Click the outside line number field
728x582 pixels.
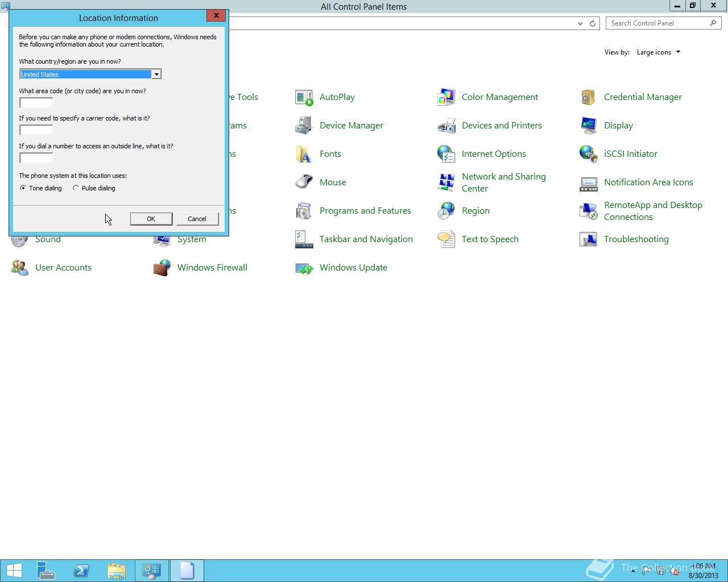[x=36, y=158]
